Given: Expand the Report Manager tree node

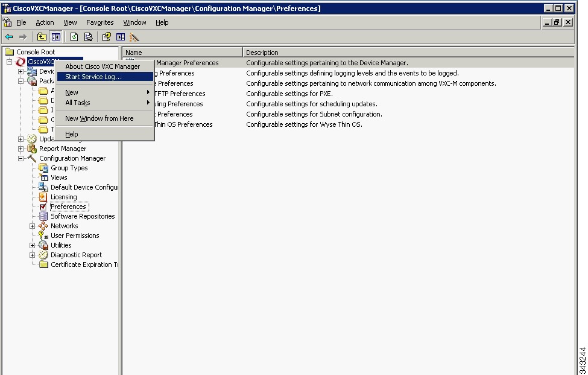Looking at the screenshot, I should 21,149.
